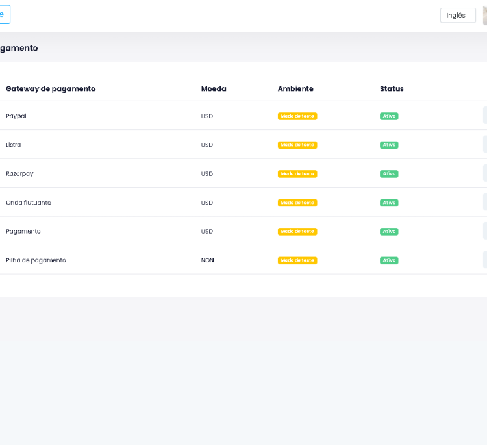Select the Razorpay gateway name
Image resolution: width=487 pixels, height=448 pixels.
point(19,174)
